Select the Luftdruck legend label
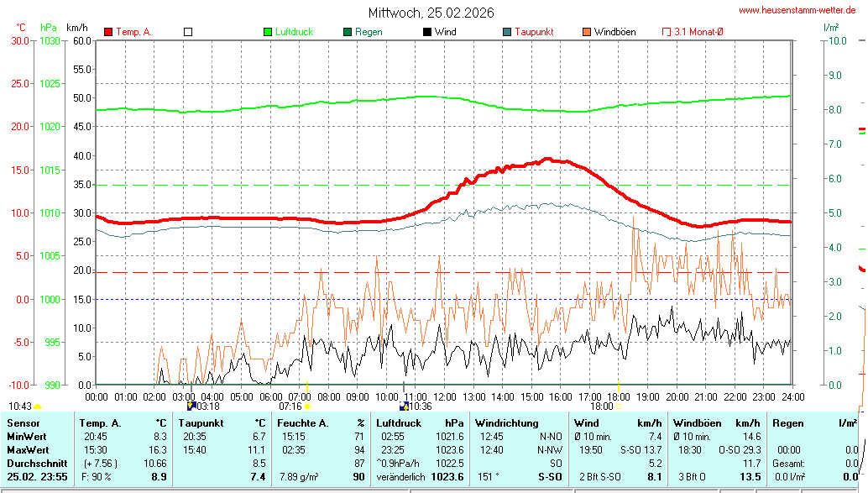 [x=294, y=32]
